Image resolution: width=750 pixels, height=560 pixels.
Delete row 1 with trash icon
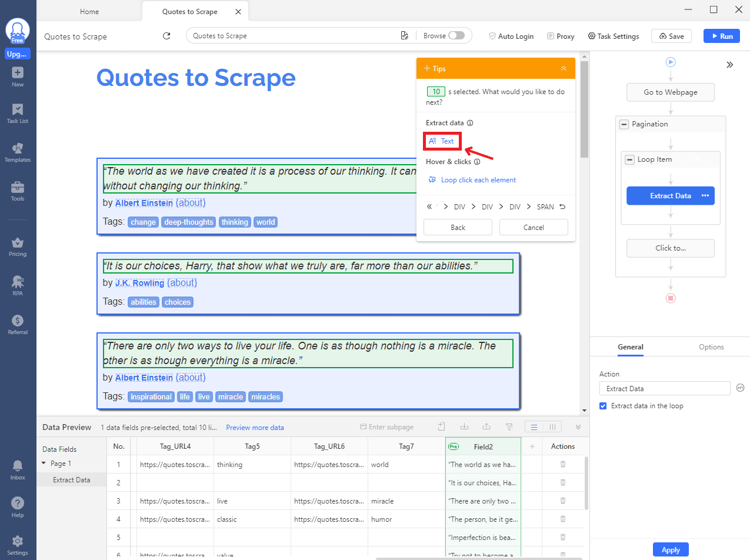562,464
